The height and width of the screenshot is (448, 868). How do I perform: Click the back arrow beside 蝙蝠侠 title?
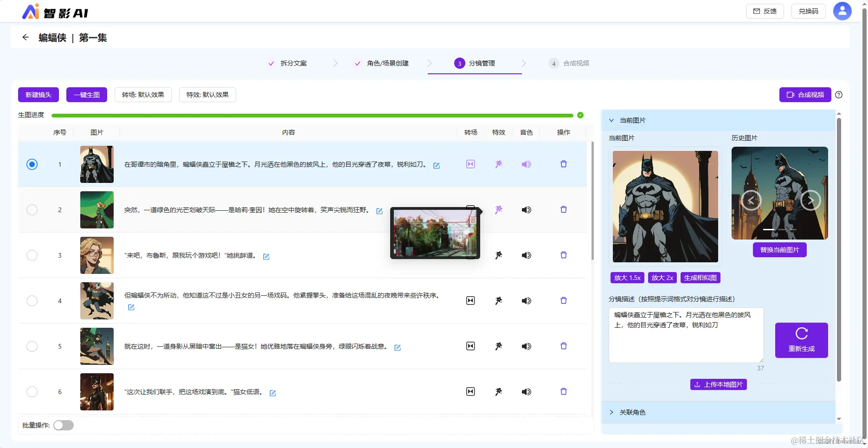(26, 37)
